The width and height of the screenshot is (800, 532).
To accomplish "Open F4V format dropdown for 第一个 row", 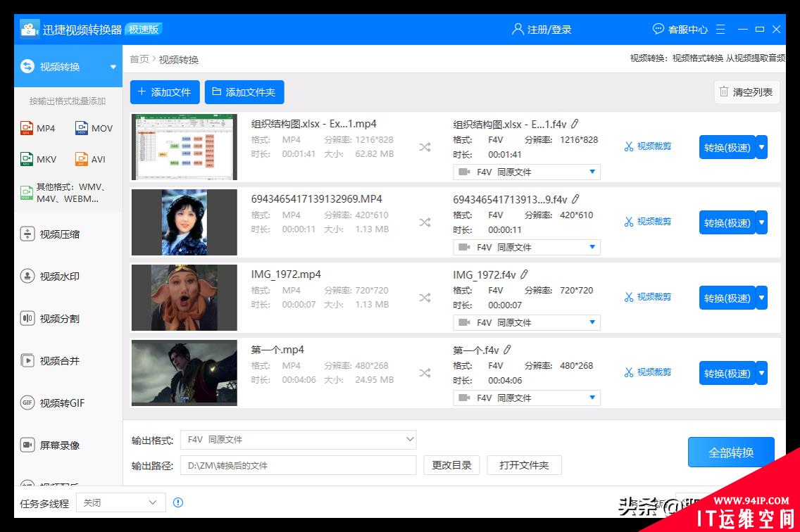I will point(527,398).
